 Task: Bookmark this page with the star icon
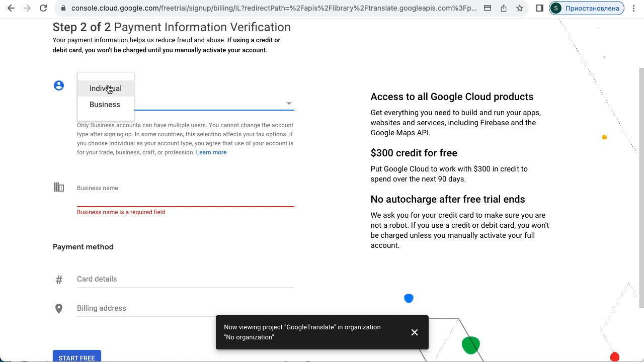519,8
